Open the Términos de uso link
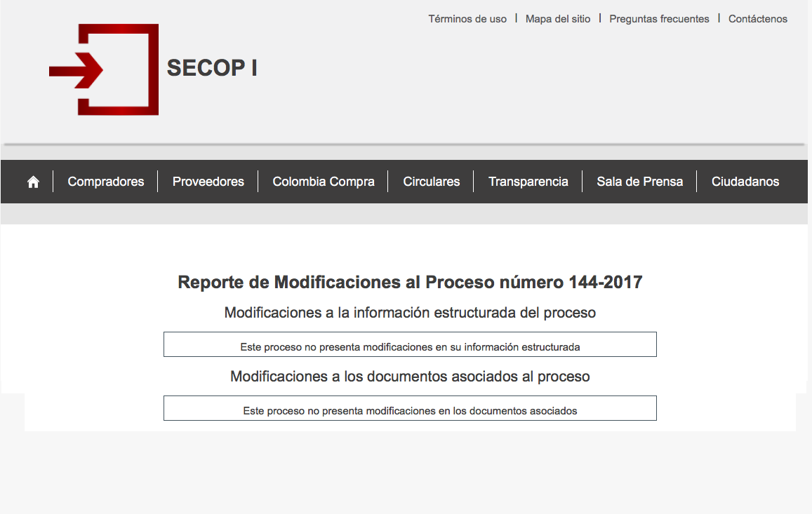The width and height of the screenshot is (812, 514). pyautogui.click(x=467, y=19)
